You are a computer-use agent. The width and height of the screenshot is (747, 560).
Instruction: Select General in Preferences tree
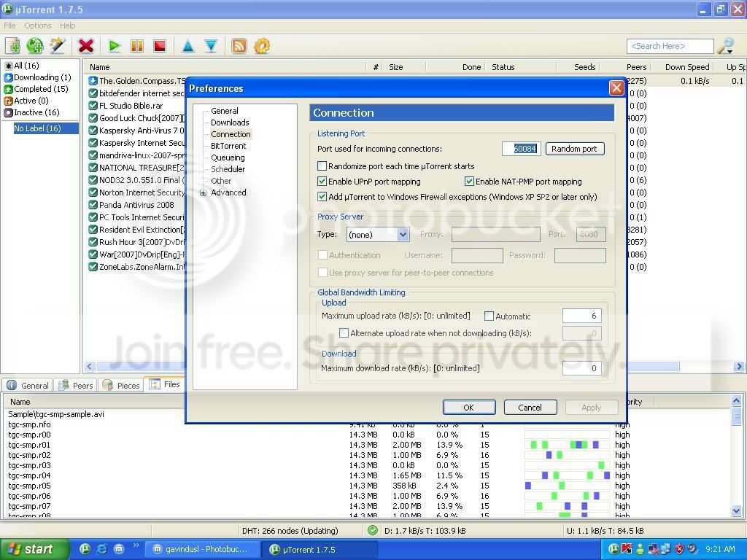[x=225, y=111]
